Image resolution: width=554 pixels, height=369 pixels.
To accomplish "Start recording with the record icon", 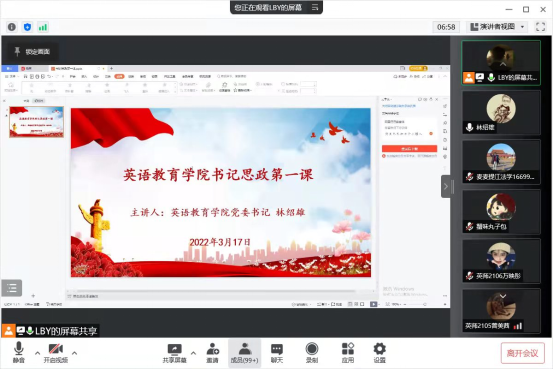I will (312, 349).
